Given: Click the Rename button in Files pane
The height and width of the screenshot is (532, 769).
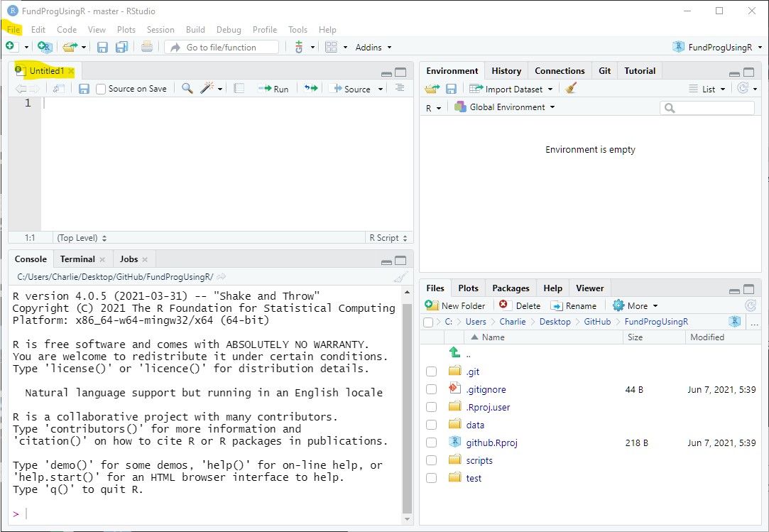Looking at the screenshot, I should [x=574, y=305].
